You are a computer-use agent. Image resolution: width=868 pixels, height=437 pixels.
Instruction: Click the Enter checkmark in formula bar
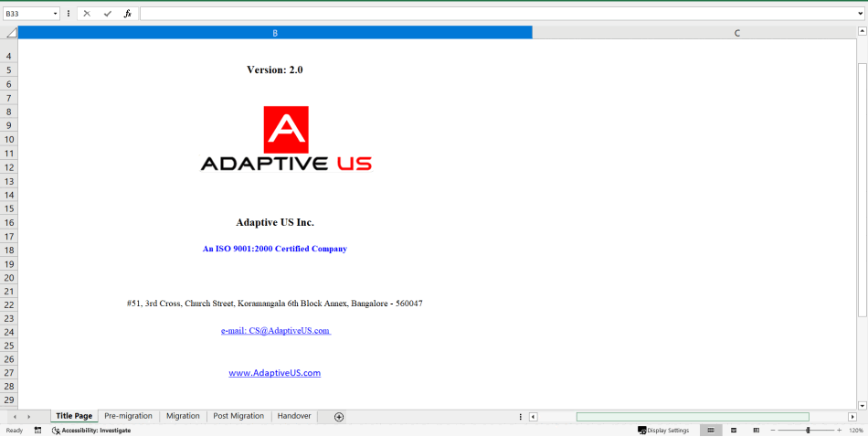pos(107,14)
